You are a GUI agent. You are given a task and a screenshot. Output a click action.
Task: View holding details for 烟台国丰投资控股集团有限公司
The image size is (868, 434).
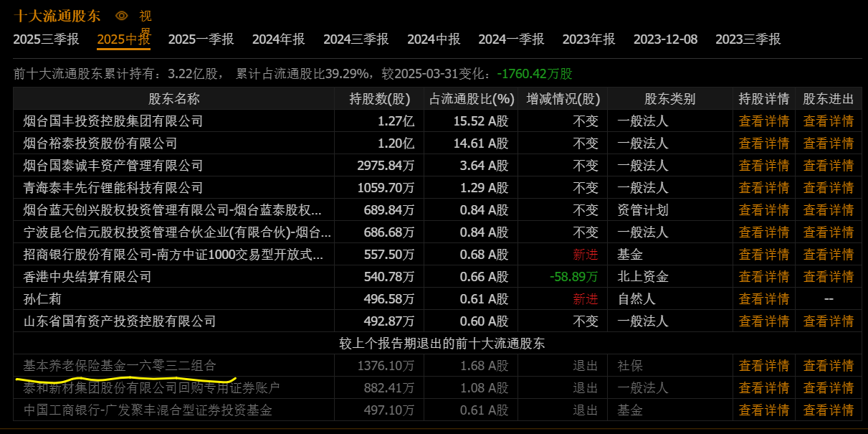point(764,121)
